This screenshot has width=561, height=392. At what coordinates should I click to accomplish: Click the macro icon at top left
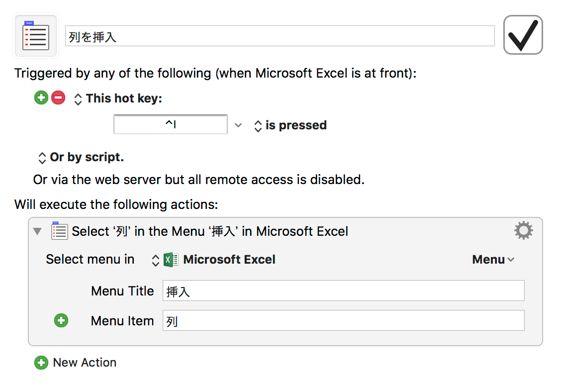(36, 36)
